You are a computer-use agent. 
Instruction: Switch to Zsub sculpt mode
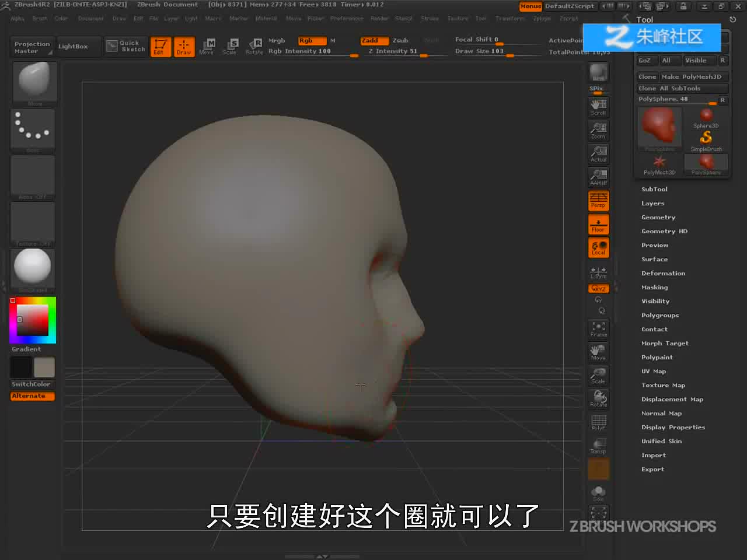[x=400, y=41]
